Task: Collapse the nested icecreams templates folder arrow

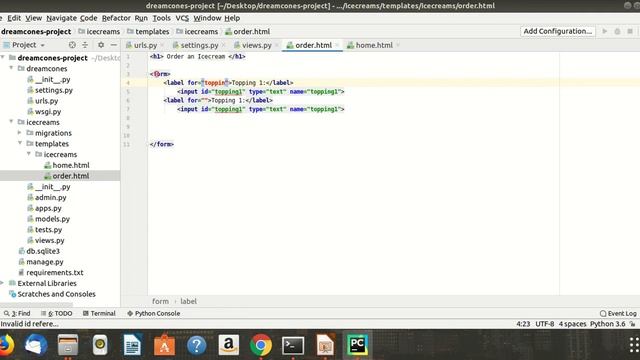Action: point(29,154)
